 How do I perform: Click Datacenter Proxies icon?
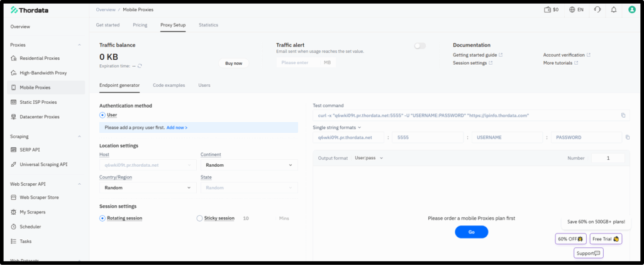pos(14,116)
